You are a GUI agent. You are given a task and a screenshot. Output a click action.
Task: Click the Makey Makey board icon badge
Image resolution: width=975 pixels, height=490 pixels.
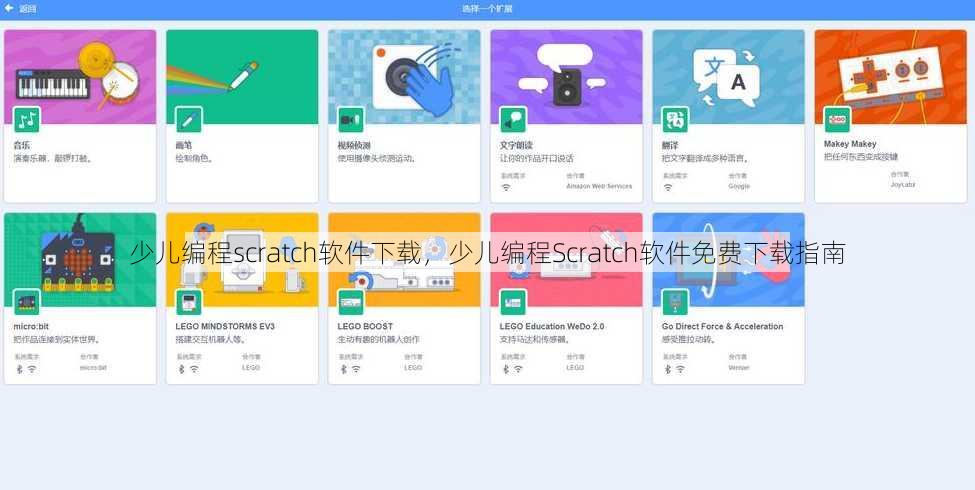coord(837,119)
